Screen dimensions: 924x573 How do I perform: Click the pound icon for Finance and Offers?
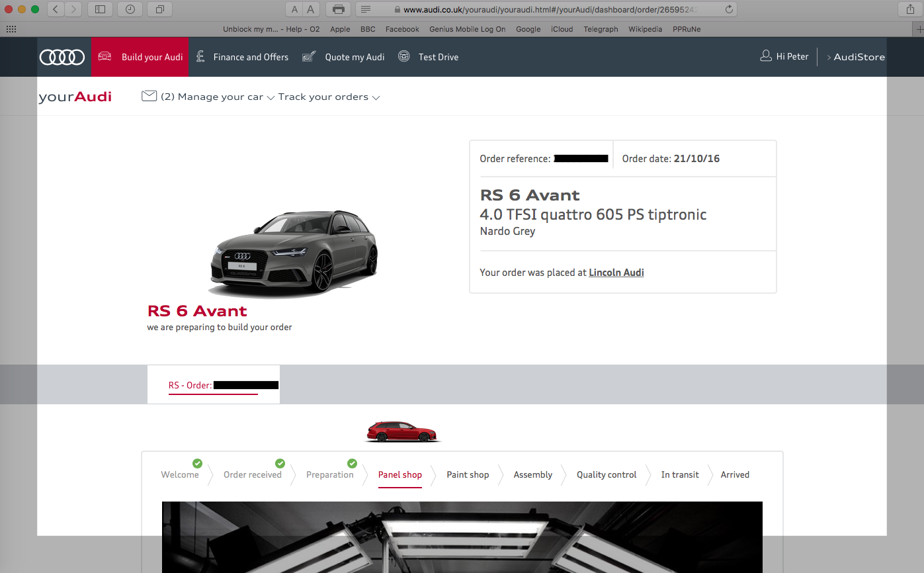[200, 56]
